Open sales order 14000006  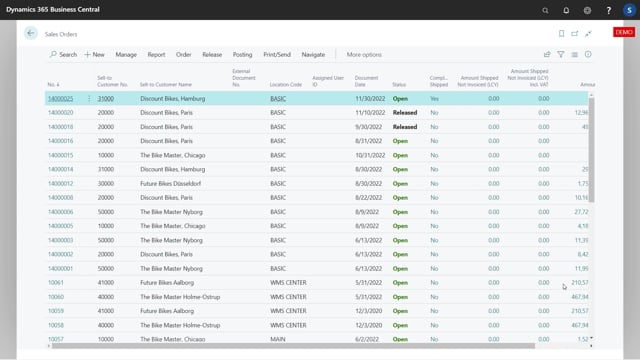60,212
